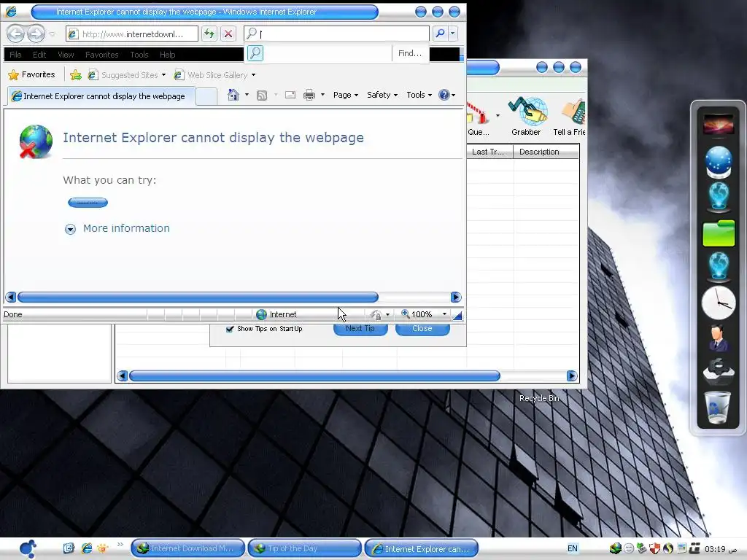747x560 pixels.
Task: Open the Help menu
Action: point(167,55)
